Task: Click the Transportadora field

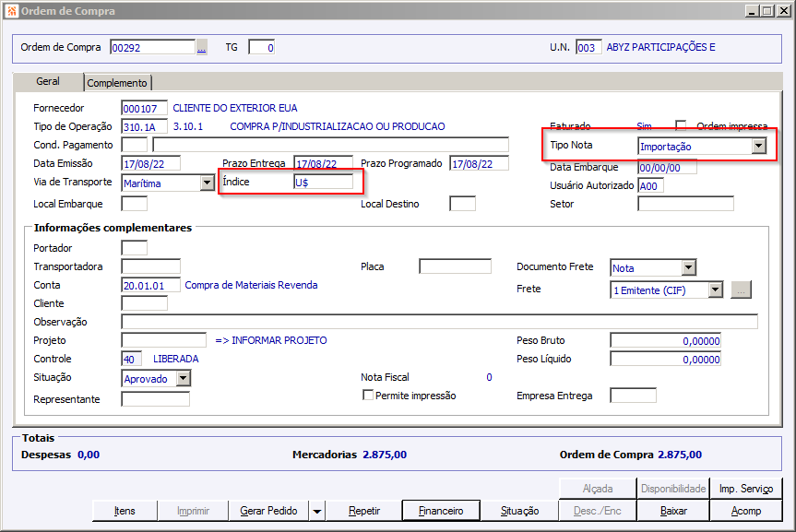Action: [150, 266]
